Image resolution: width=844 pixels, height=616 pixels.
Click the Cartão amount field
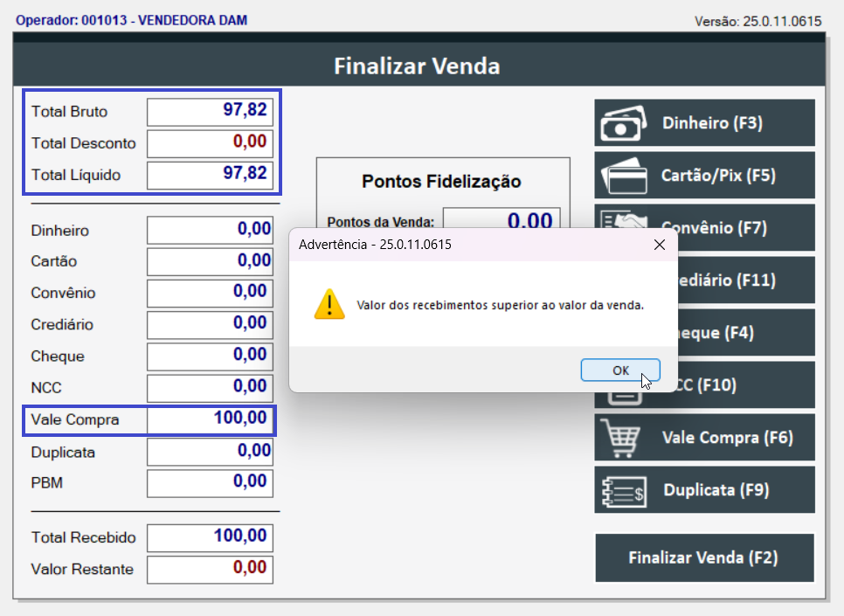pos(210,262)
